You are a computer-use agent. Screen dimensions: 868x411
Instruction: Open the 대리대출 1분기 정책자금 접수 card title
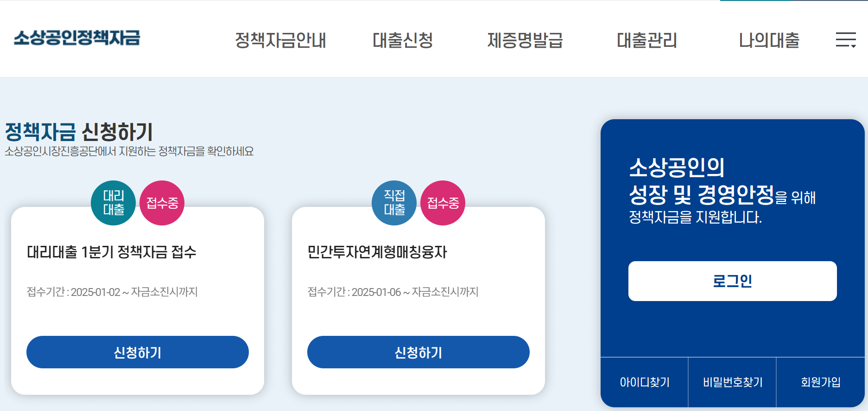pyautogui.click(x=112, y=253)
